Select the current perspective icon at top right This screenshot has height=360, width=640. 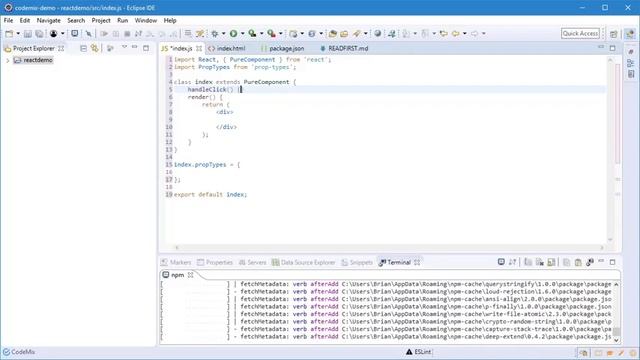[x=630, y=34]
